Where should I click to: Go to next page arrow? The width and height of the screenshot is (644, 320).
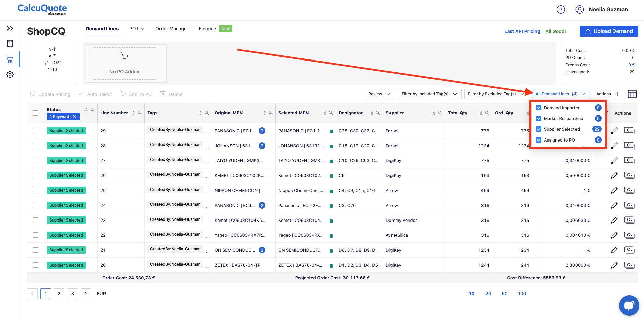point(86,294)
